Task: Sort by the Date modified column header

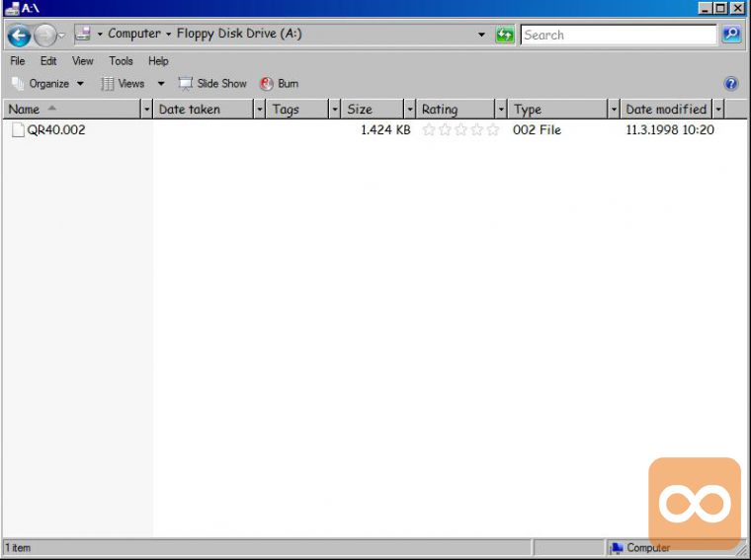Action: tap(666, 110)
